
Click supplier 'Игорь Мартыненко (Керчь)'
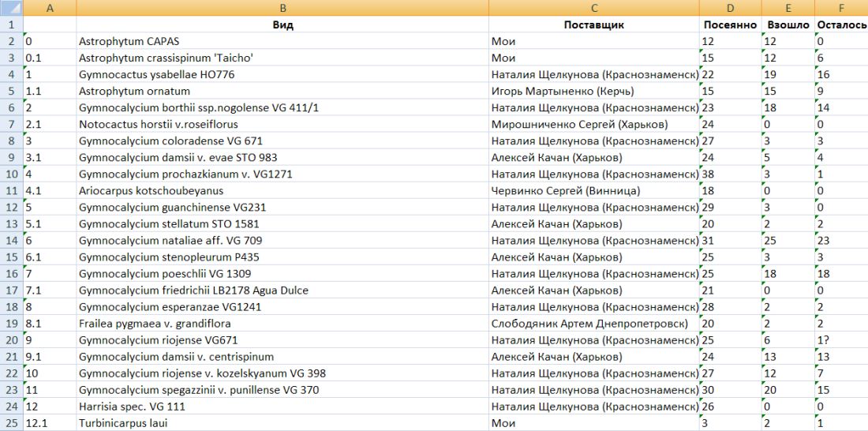(594, 91)
